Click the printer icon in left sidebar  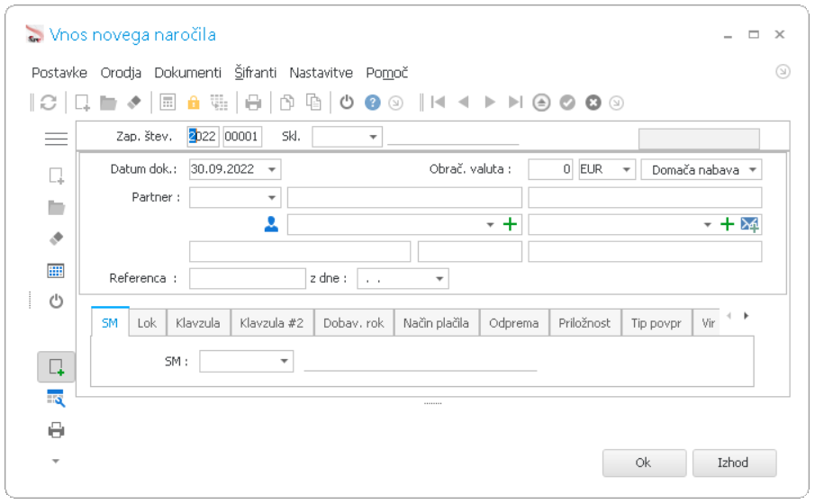pyautogui.click(x=56, y=430)
